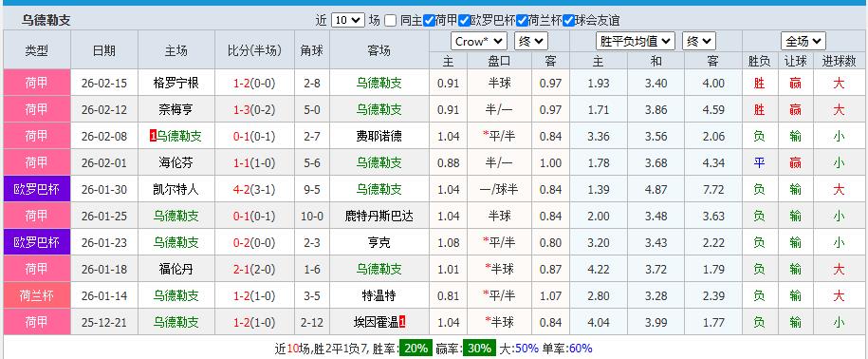This screenshot has width=868, height=359.
Task: Open the recent matches count dropdown showing 10
Action: pos(347,21)
